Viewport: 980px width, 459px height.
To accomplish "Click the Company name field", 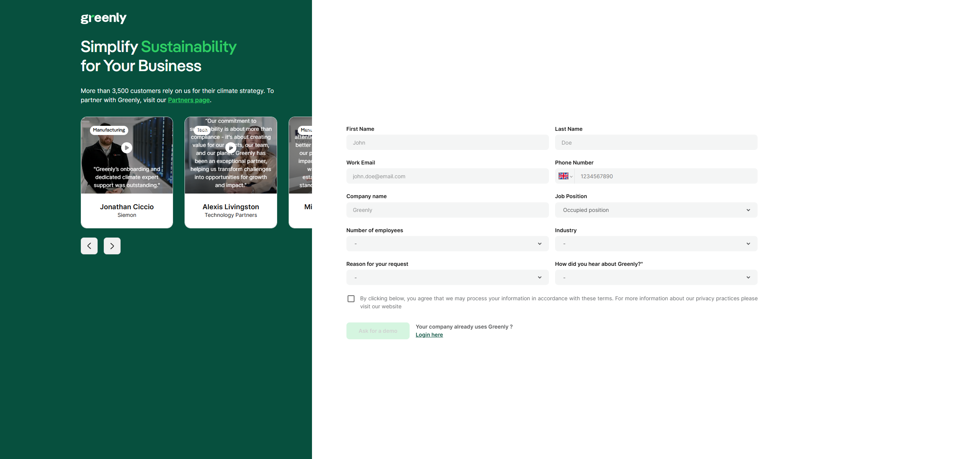I will (448, 210).
